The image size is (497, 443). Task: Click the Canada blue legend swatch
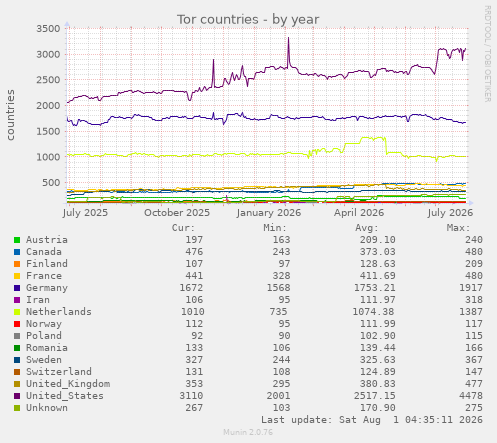(17, 252)
